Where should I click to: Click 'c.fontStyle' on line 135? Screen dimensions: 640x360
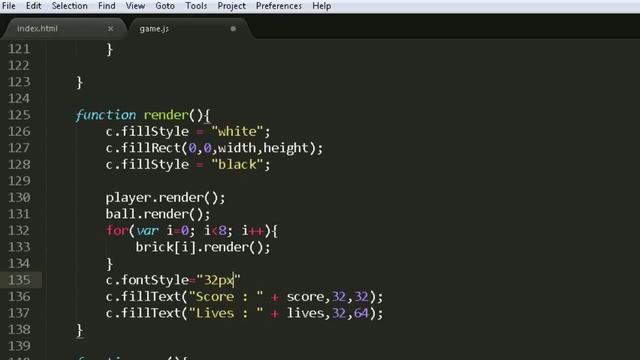[x=147, y=280]
